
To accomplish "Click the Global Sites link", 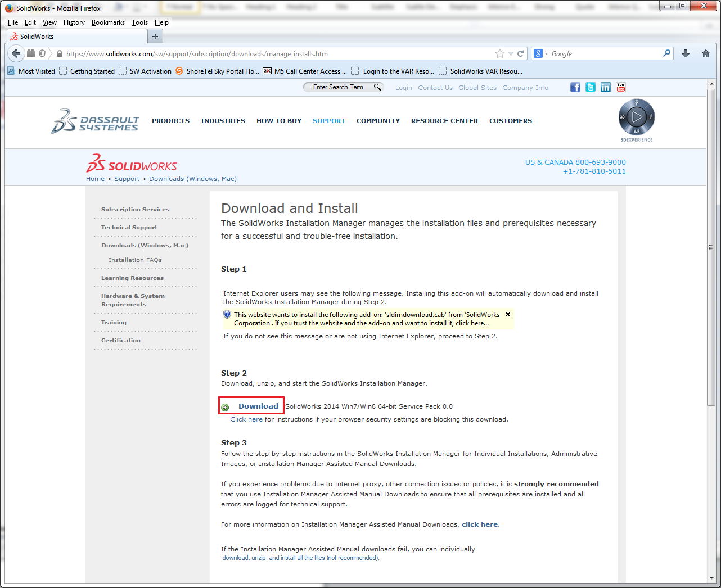I will [x=477, y=88].
